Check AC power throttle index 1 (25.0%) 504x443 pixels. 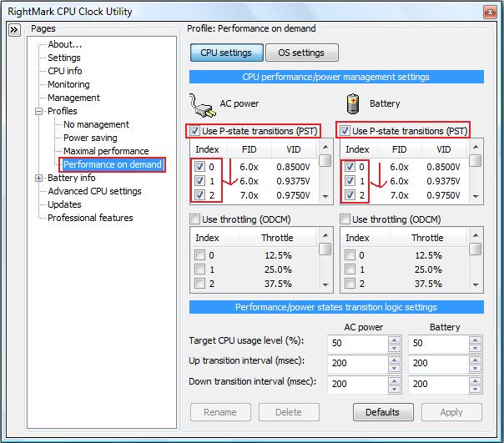point(199,269)
